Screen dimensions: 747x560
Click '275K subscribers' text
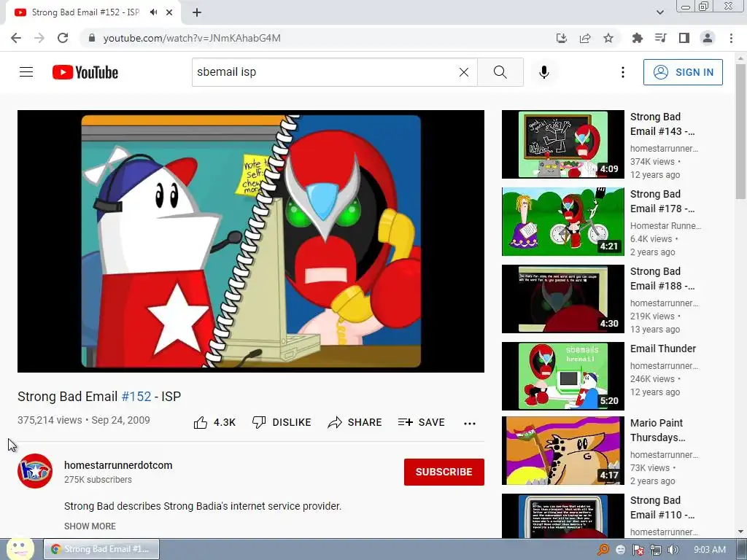pos(98,480)
